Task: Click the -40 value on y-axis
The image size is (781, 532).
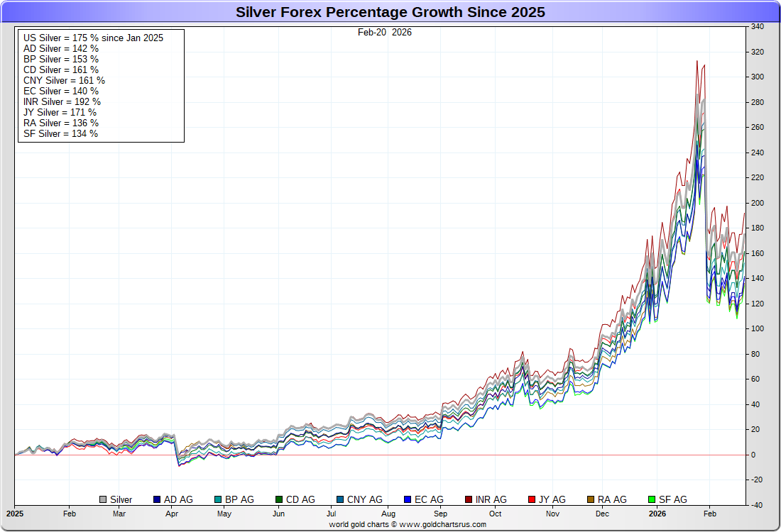Action: pyautogui.click(x=757, y=505)
